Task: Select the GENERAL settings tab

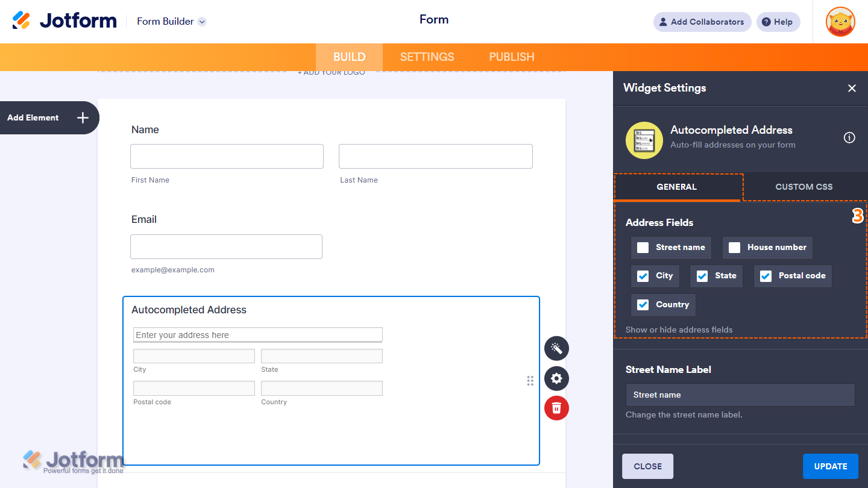Action: pos(677,187)
